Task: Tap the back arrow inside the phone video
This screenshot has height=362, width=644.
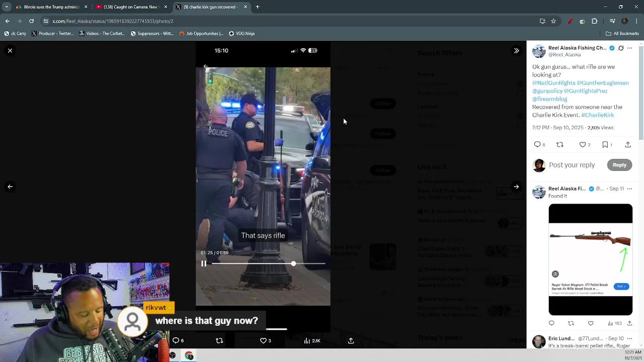Action: tap(206, 66)
